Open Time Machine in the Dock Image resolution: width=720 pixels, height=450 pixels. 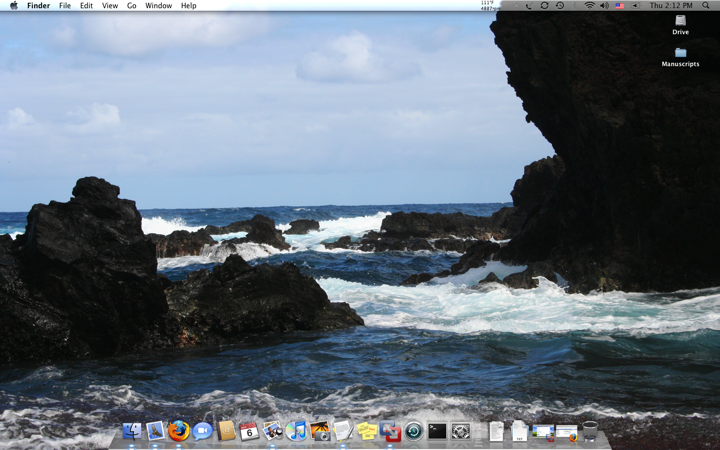(x=413, y=431)
